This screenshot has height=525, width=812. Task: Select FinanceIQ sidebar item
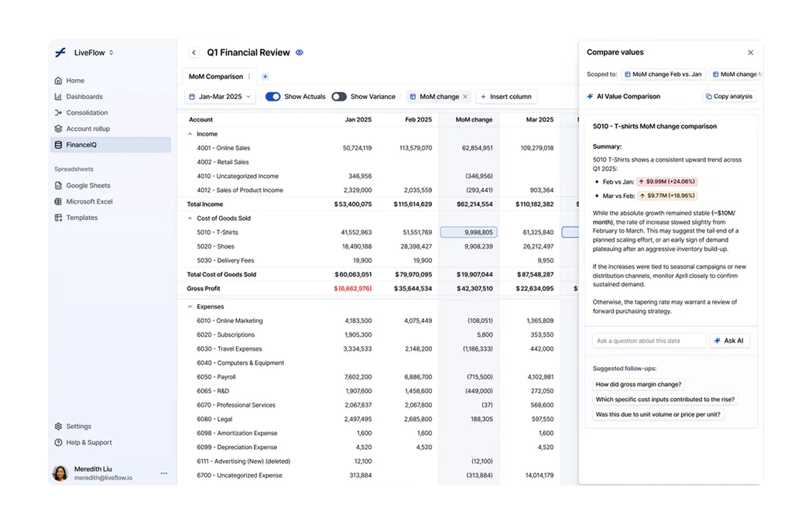[111, 145]
